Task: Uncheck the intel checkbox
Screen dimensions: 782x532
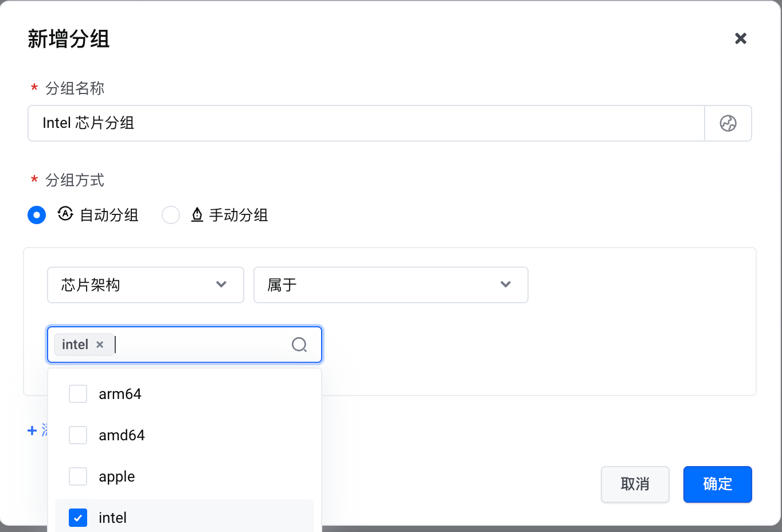Action: [78, 518]
